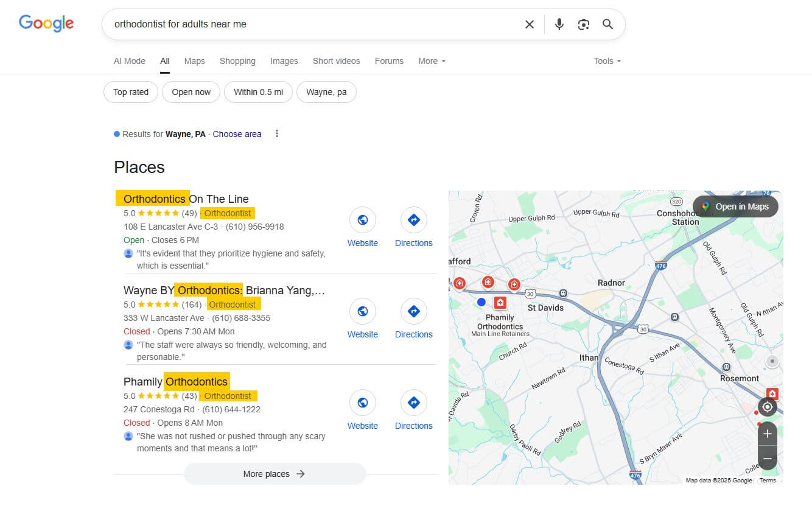The width and height of the screenshot is (812, 511).
Task: Click the 'Opens 8 AM Mon' hours text
Action: pos(190,423)
